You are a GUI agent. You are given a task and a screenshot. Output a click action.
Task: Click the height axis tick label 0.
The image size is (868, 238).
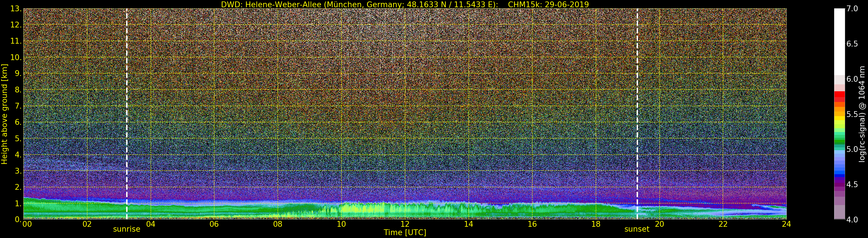18,219
